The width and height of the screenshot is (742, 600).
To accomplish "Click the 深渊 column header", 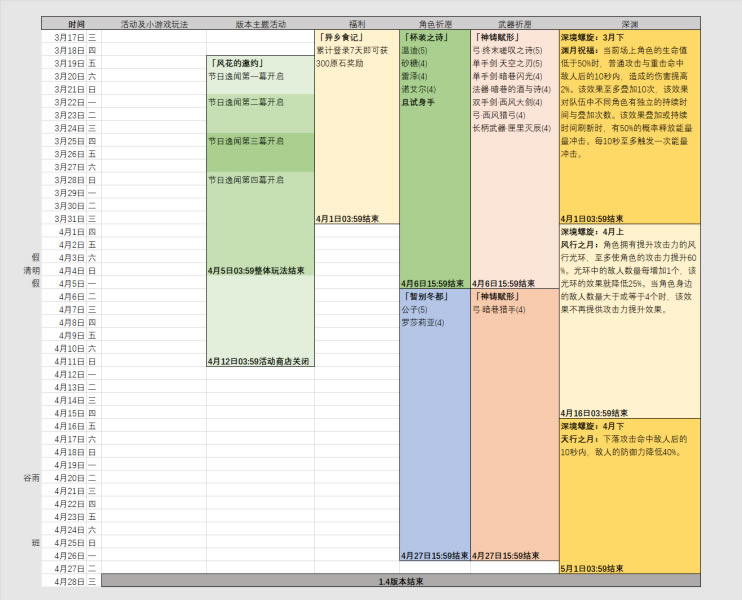I will click(629, 23).
